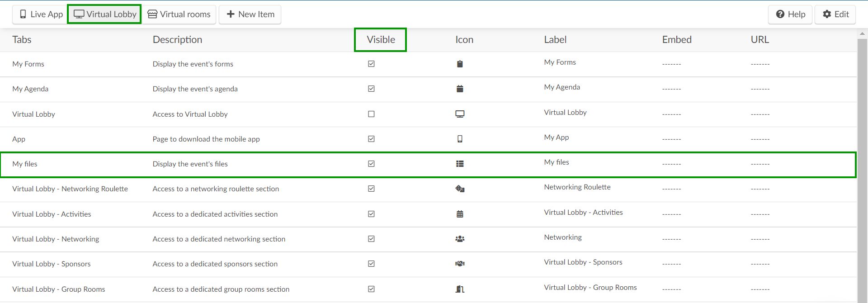Click the door icon in Group Rooms row
This screenshot has height=303, width=868.
point(460,289)
